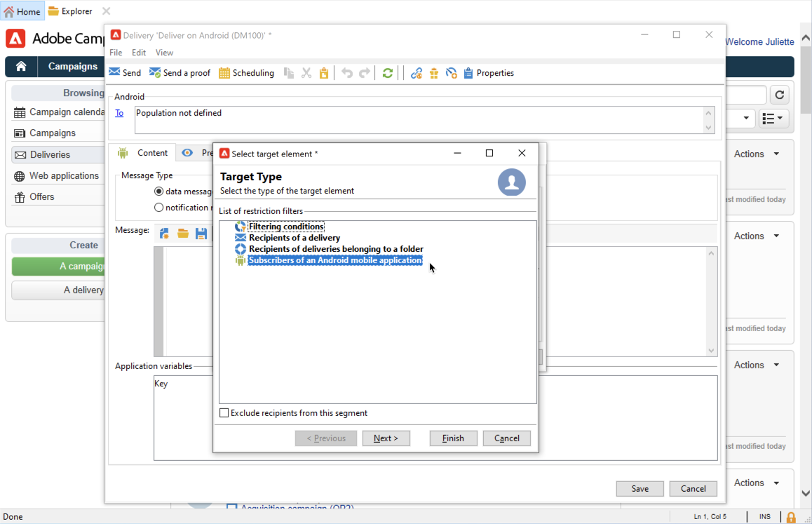Image resolution: width=812 pixels, height=524 pixels.
Task: Select Recipients of deliveries belonging to a folder
Action: 336,249
